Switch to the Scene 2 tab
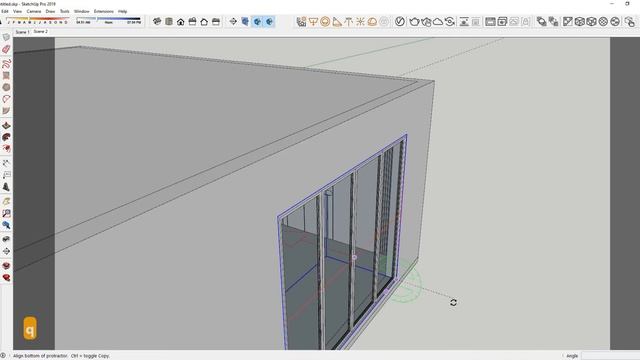Image resolution: width=640 pixels, height=360 pixels. point(40,31)
